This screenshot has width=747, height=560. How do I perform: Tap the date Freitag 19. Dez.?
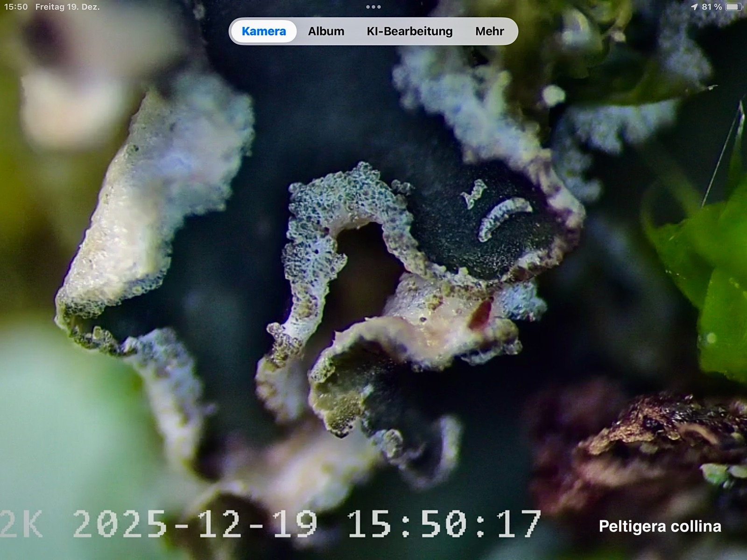(x=67, y=7)
